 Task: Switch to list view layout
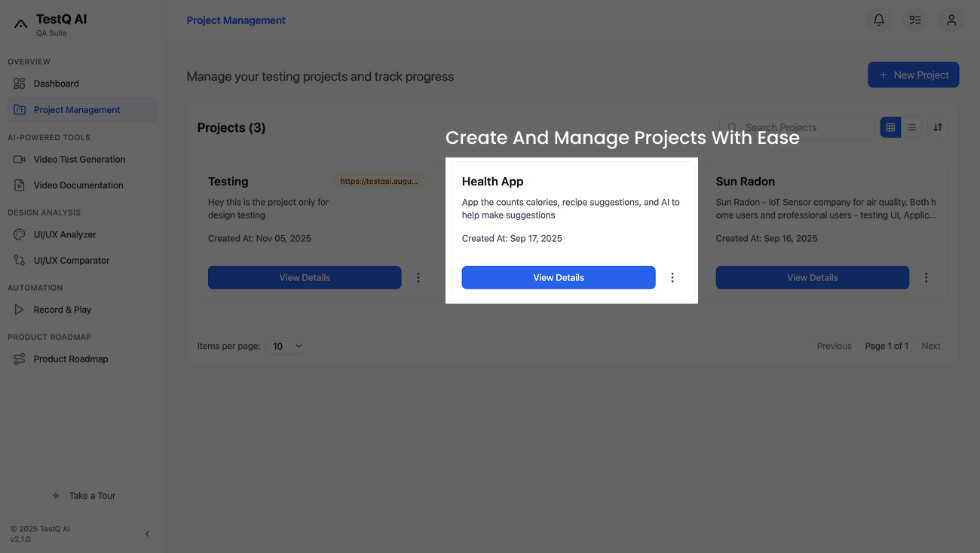[x=911, y=127]
